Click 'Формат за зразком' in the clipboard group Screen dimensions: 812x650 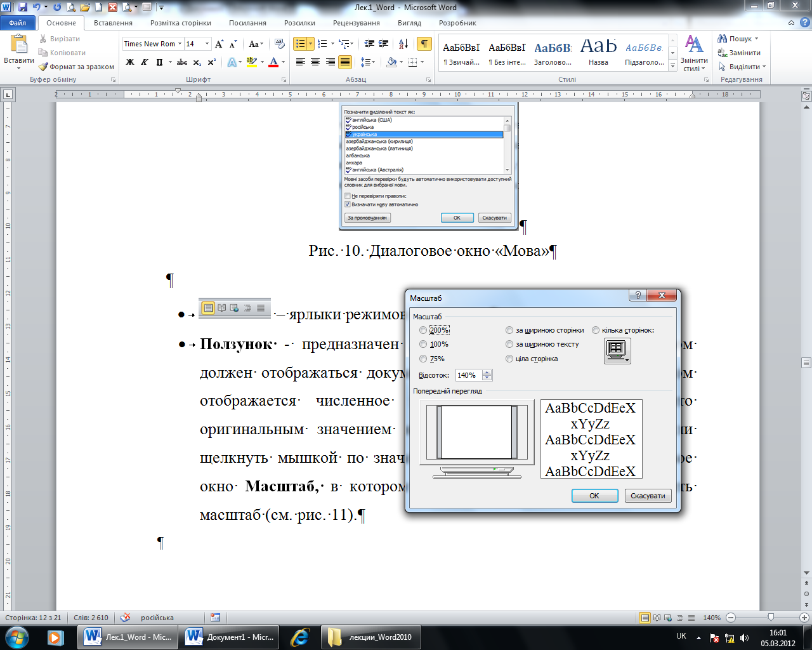pos(77,67)
